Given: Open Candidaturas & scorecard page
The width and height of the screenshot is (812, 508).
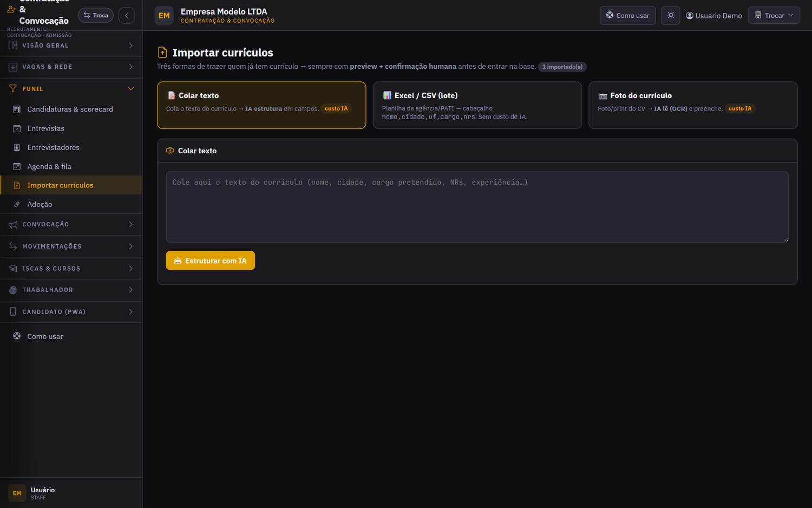Looking at the screenshot, I should pos(71,109).
